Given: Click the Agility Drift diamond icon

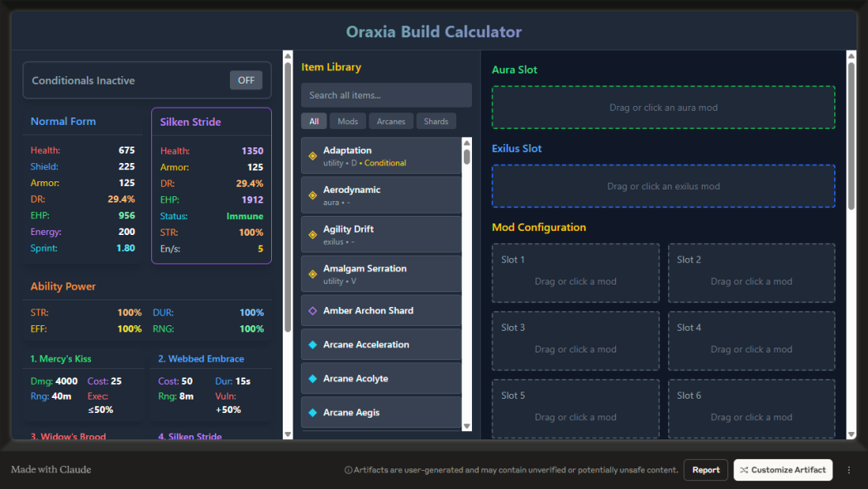Looking at the screenshot, I should coord(312,234).
